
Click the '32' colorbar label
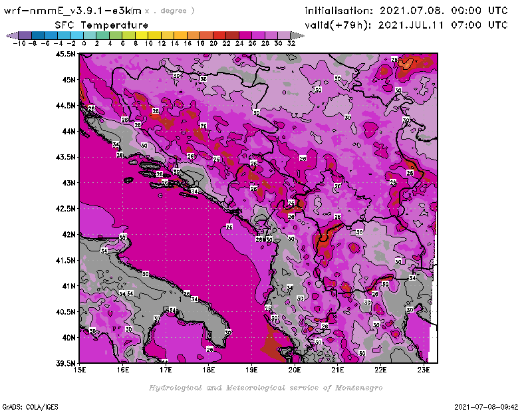click(291, 43)
